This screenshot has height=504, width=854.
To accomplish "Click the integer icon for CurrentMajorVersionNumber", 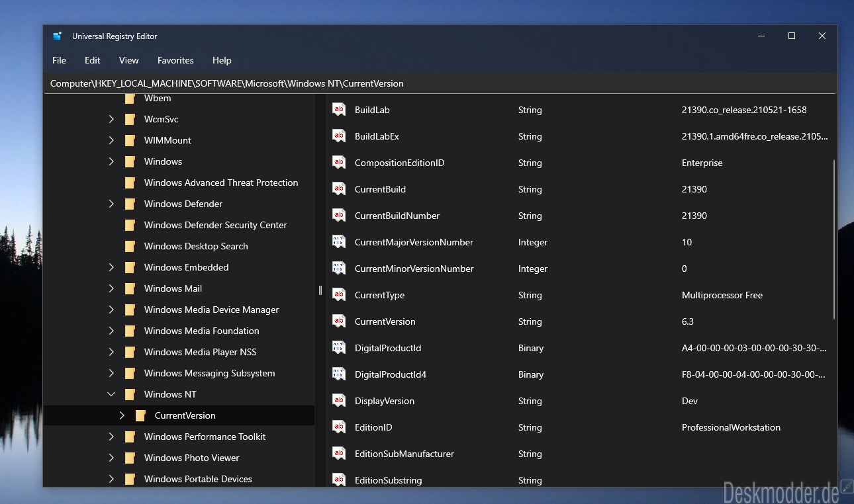I will 339,242.
